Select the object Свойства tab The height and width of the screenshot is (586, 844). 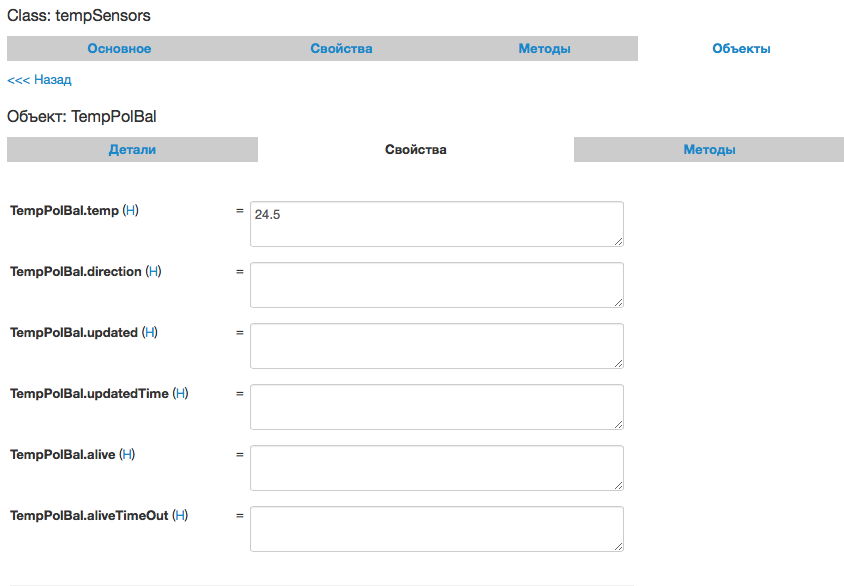coord(416,150)
